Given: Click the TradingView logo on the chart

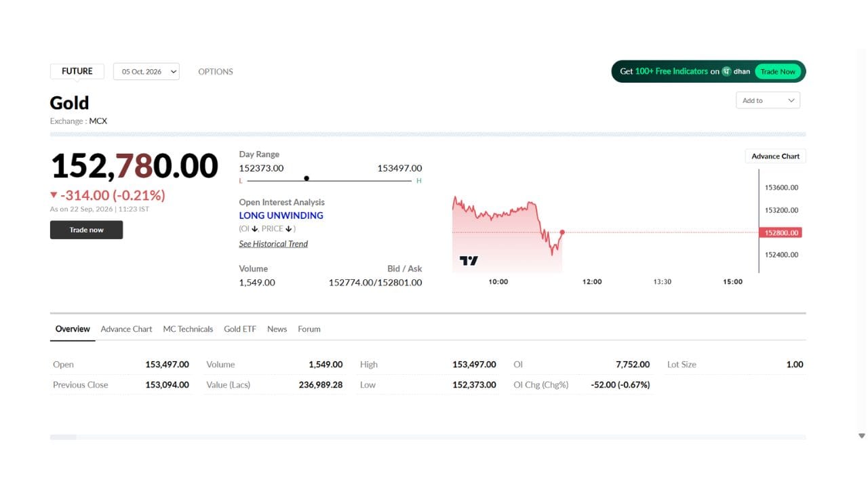Looking at the screenshot, I should (x=469, y=260).
